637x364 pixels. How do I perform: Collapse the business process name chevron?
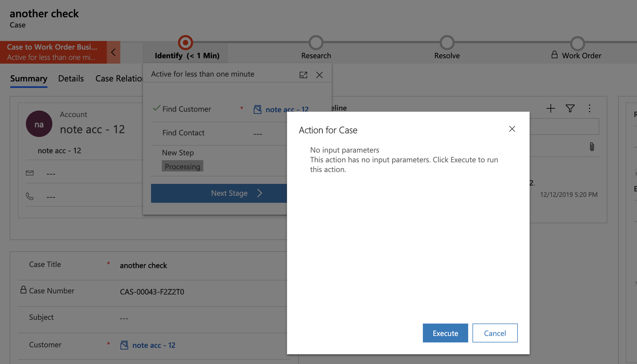tap(113, 52)
